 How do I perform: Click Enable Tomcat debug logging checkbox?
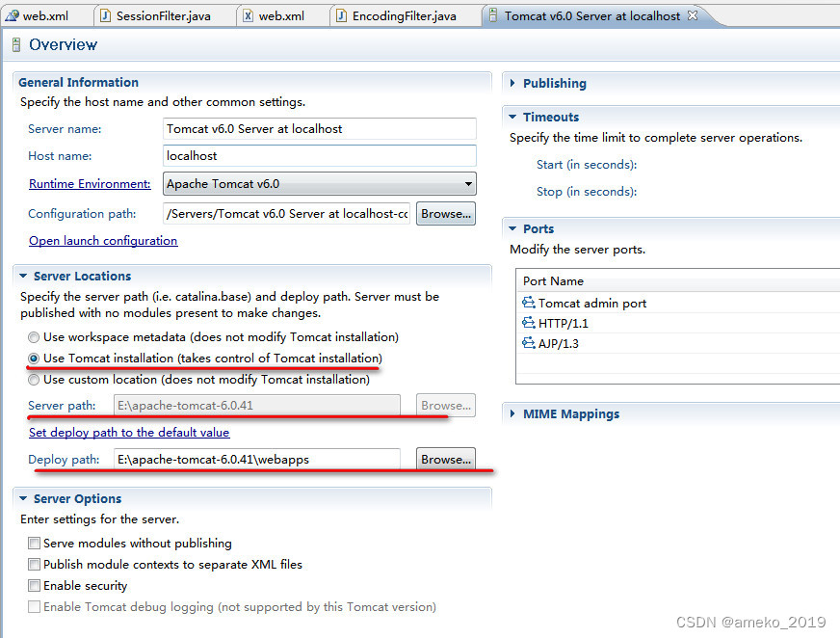pos(34,606)
